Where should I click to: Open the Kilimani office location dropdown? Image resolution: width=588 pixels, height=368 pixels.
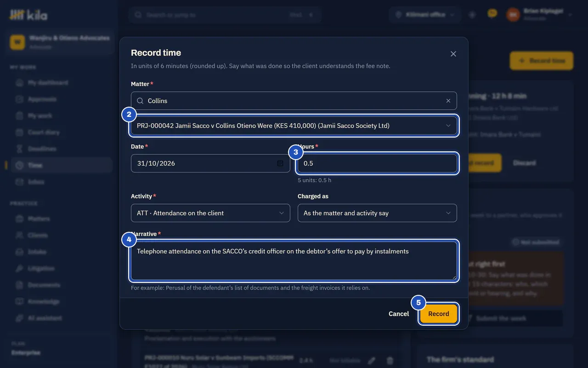pyautogui.click(x=425, y=15)
